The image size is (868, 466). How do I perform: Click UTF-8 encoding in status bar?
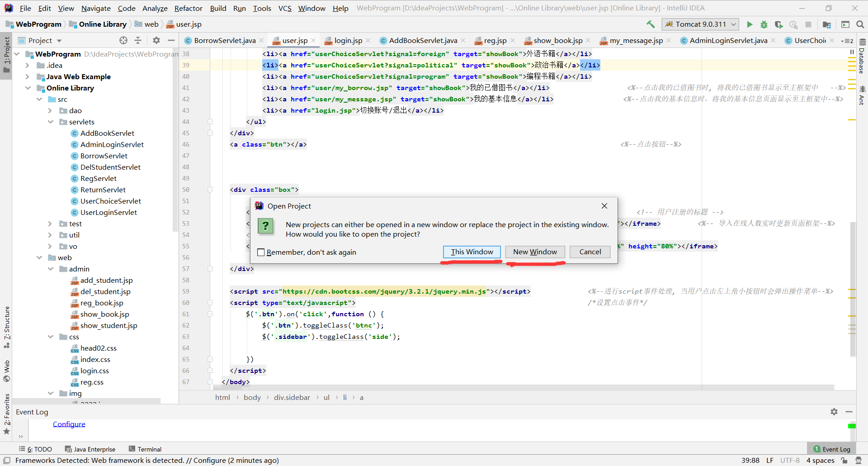point(790,460)
